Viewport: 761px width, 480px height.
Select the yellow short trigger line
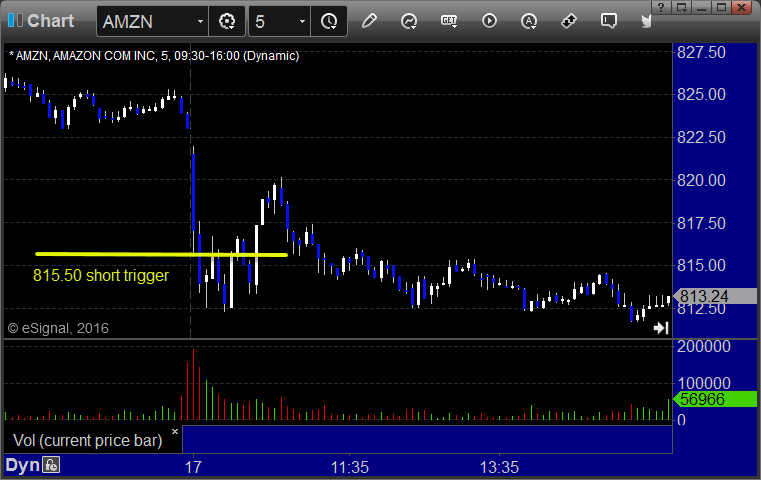pyautogui.click(x=161, y=254)
